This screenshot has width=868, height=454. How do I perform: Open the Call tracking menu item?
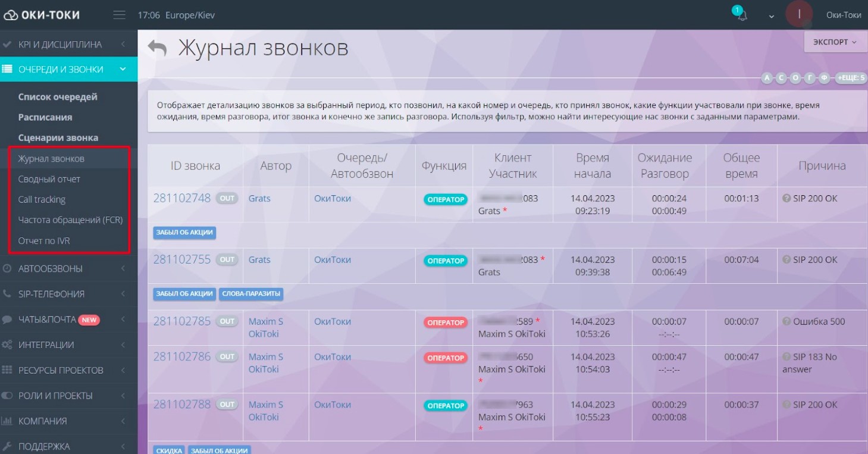(42, 199)
